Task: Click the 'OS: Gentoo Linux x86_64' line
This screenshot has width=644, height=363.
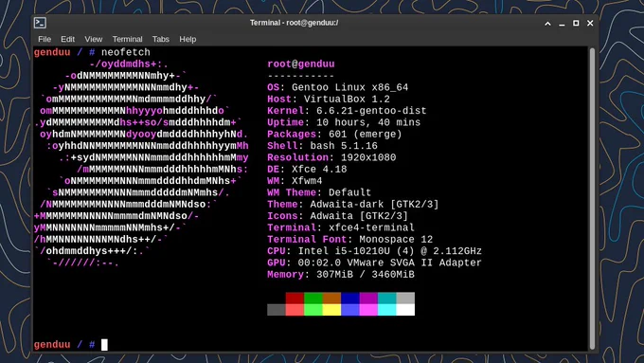Action: tap(337, 87)
